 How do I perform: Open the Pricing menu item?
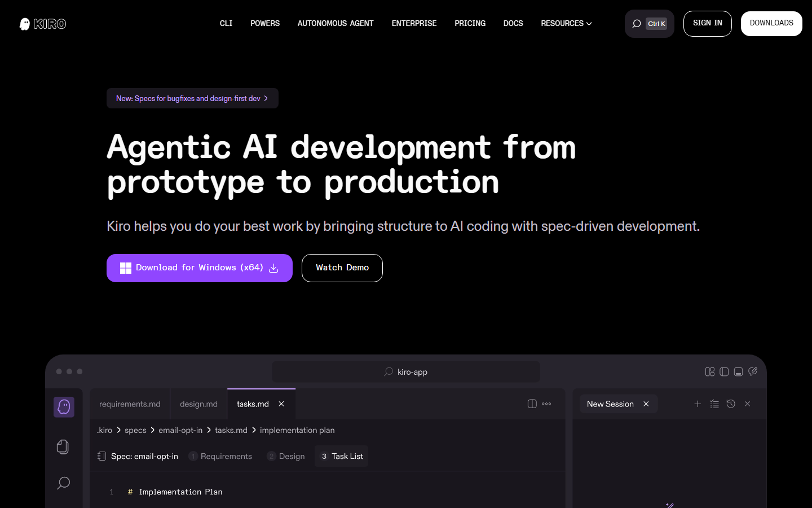pos(470,23)
